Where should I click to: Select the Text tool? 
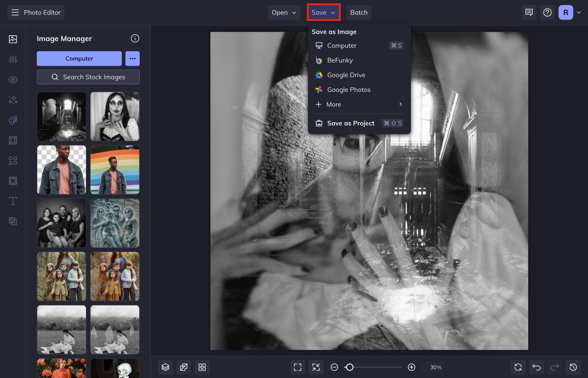[x=13, y=201]
